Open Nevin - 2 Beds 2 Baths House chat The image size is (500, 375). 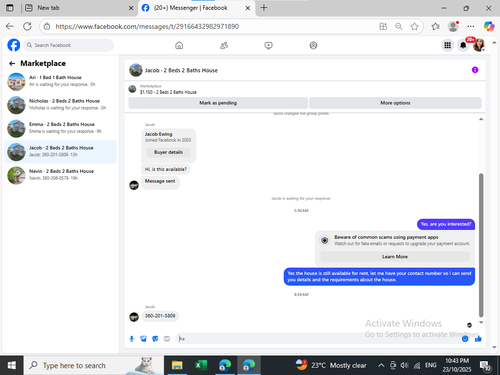point(61,175)
